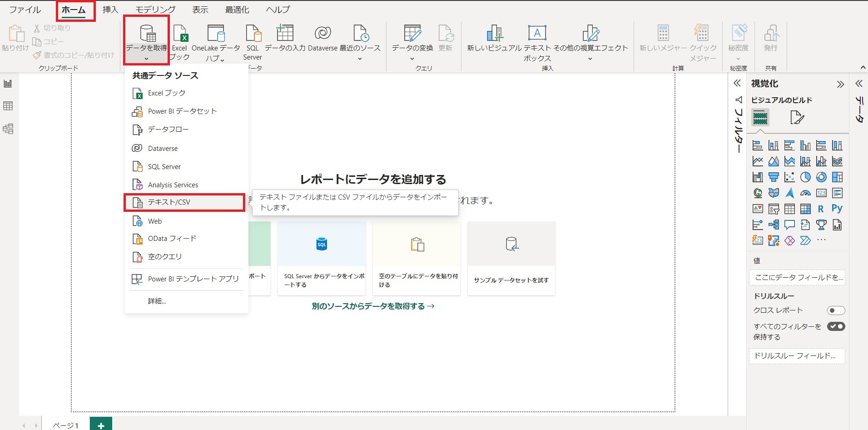Screen dimensions: 868x430
Task: Expand the データ pane chevron
Action: [x=859, y=83]
